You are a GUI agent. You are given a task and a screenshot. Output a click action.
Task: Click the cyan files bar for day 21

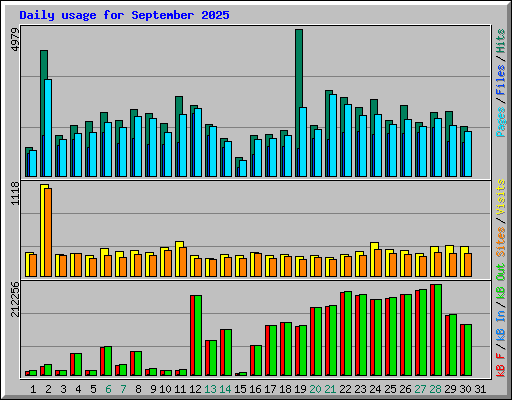[x=333, y=135]
